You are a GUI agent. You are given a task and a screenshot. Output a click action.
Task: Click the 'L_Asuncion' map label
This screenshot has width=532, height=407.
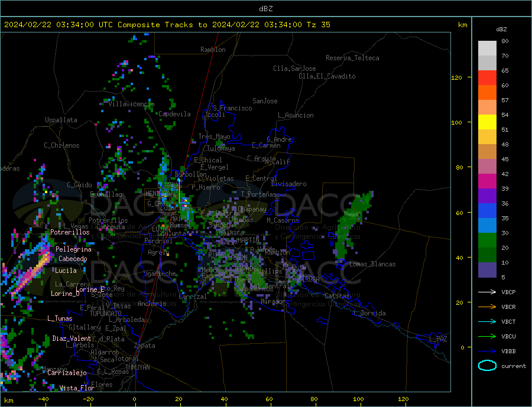(x=296, y=115)
